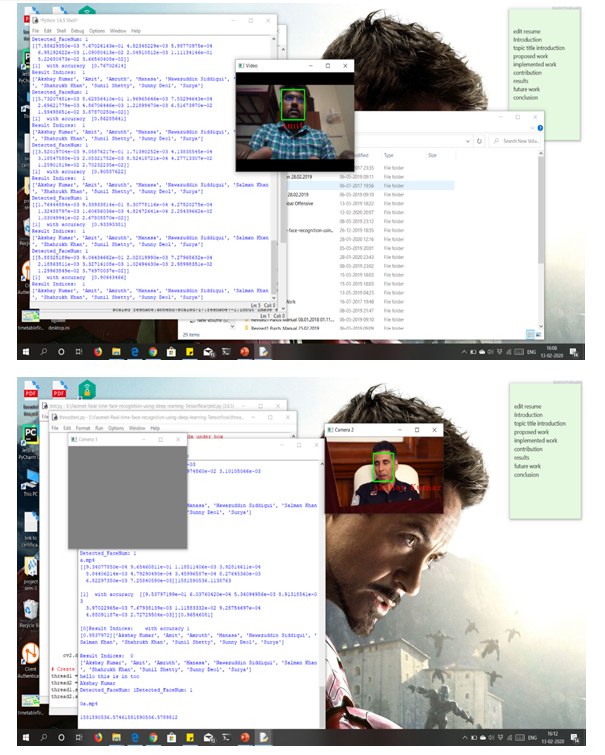Sort by Size column in File Explorer
The width and height of the screenshot is (605, 755).
click(x=432, y=156)
